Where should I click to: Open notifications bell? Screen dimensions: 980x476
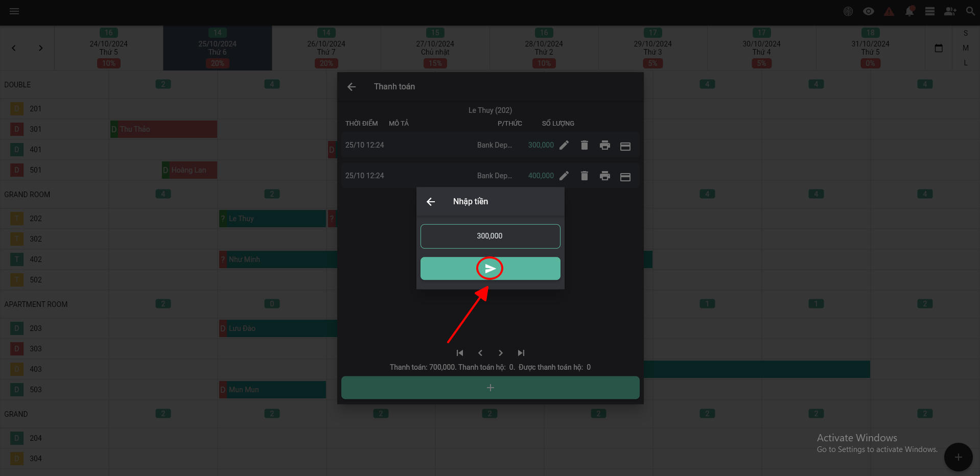[909, 11]
